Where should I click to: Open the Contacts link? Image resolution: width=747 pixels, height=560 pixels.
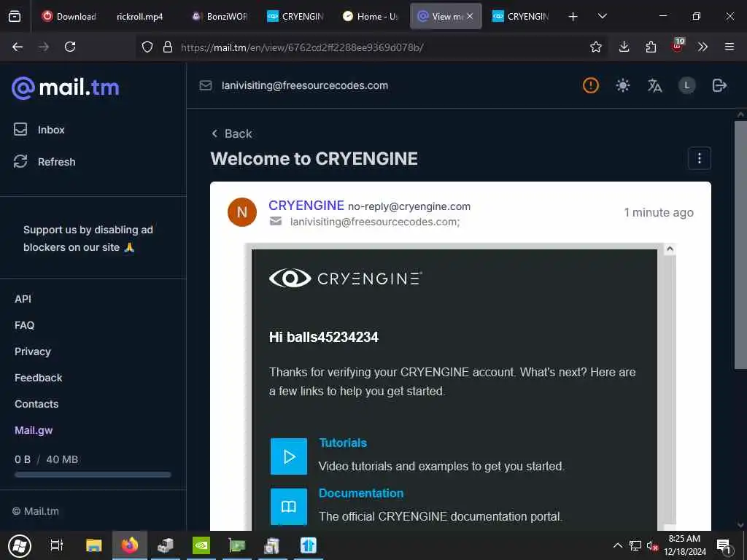(x=36, y=404)
